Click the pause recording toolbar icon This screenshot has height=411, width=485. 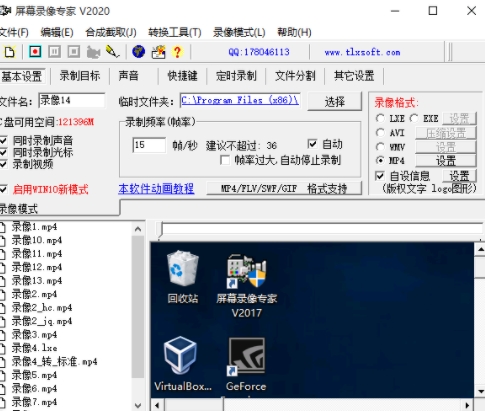click(x=54, y=52)
